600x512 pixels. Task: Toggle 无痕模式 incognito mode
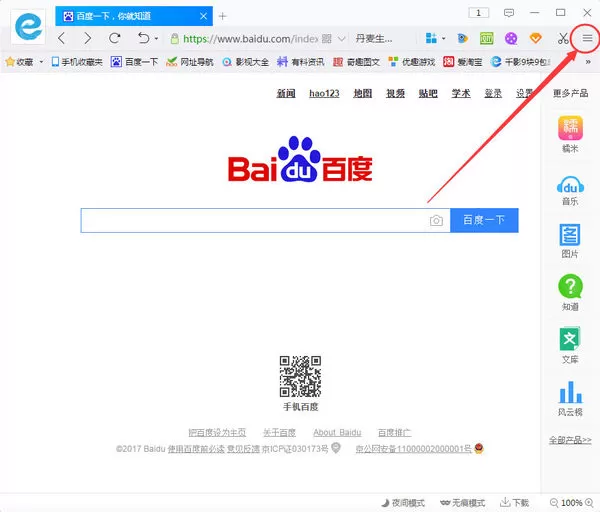462,502
